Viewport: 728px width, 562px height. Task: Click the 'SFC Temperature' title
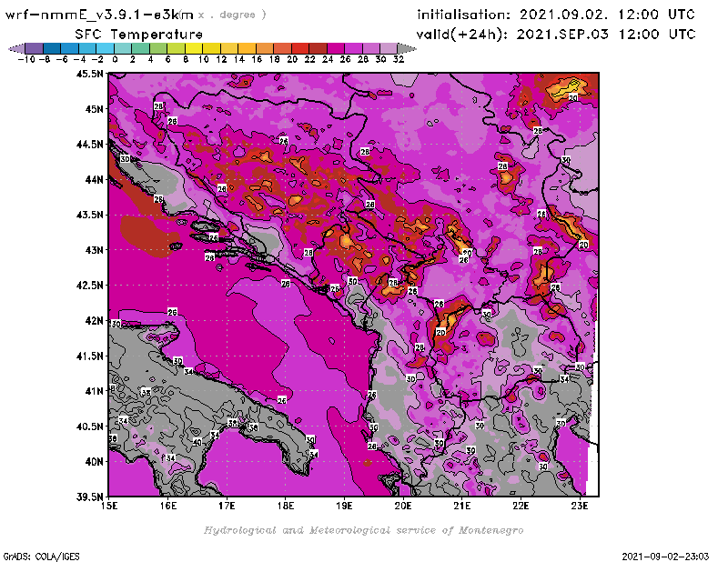[139, 35]
